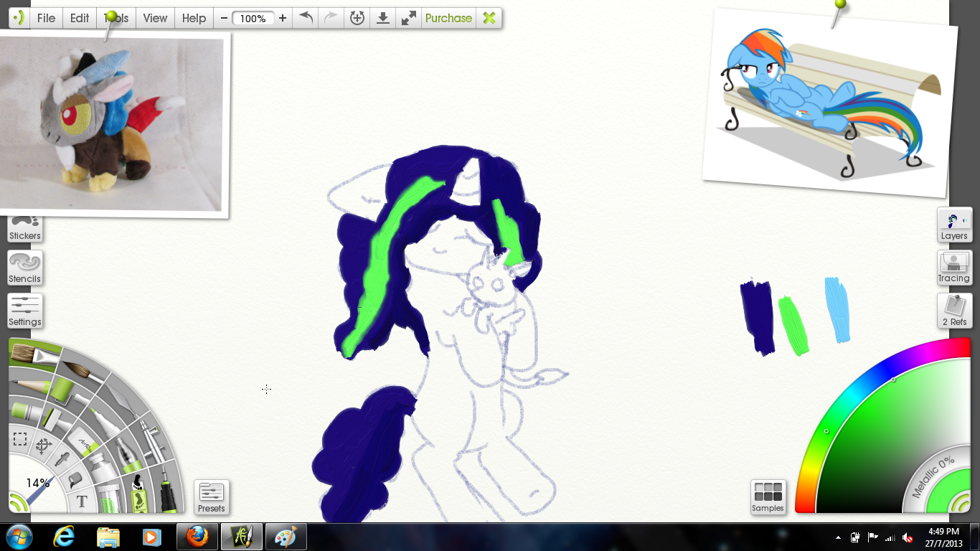Select the Transform tool with arrows
980x551 pixels.
44,446
